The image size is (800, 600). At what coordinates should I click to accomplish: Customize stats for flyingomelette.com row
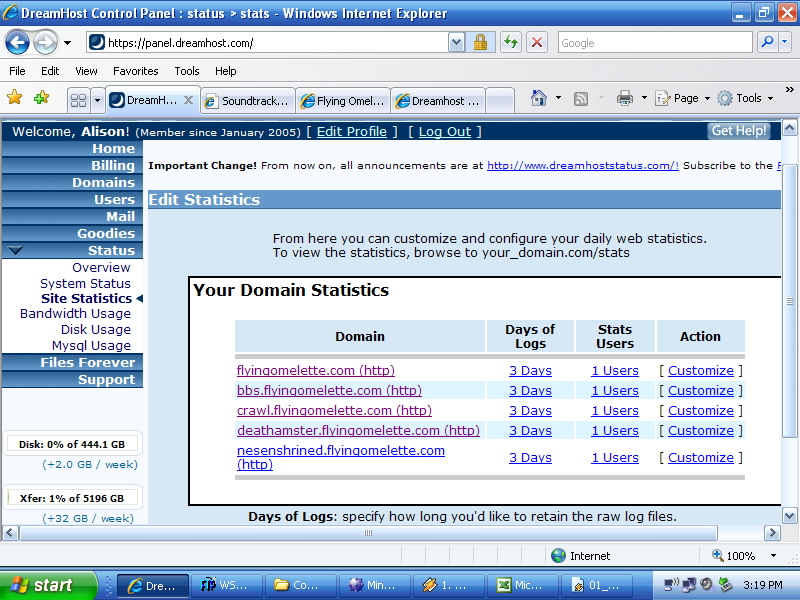pos(701,370)
